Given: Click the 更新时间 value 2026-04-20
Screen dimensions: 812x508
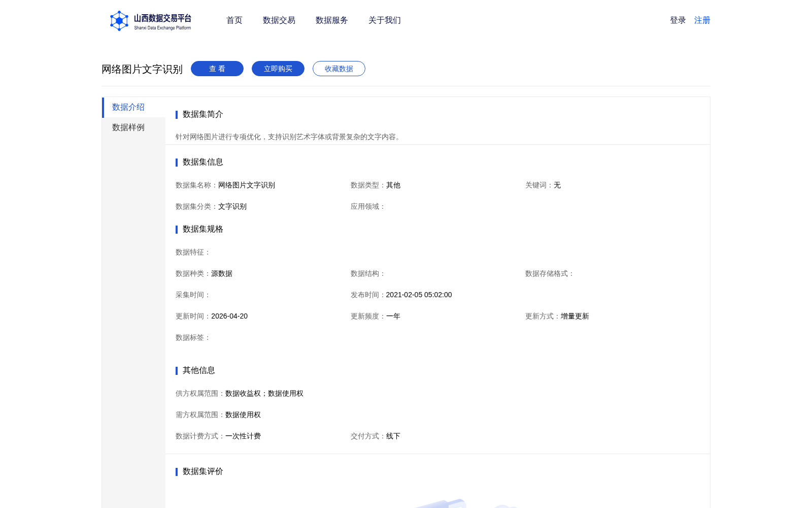Looking at the screenshot, I should (x=229, y=316).
